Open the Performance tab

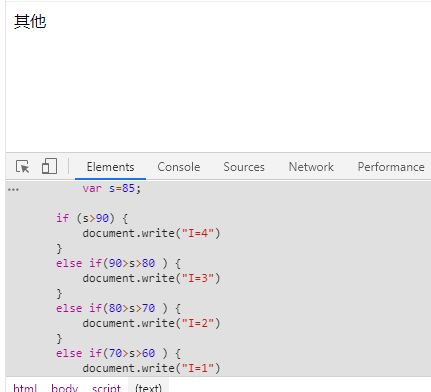point(391,167)
